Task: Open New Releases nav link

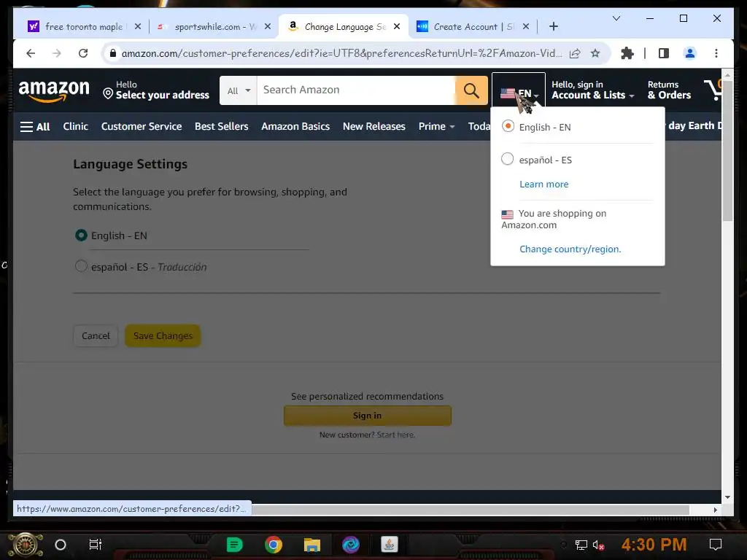Action: (x=374, y=127)
